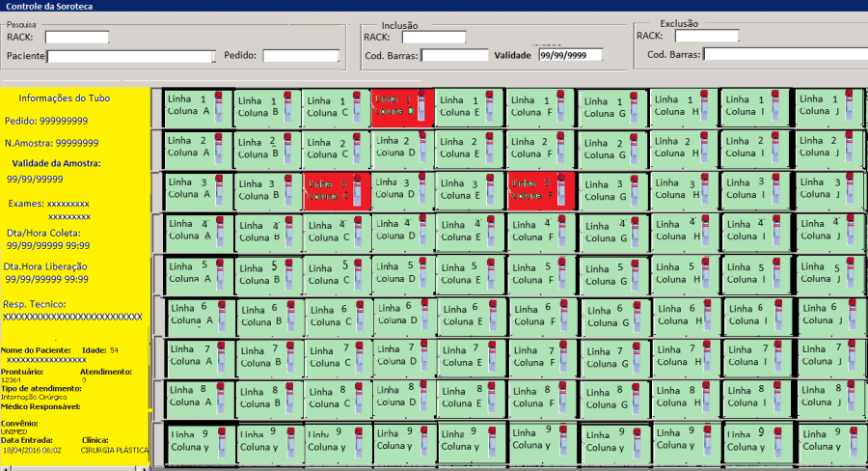Viewport: 868px width, 471px height.
Task: Click the RACK field under Inclusão
Action: [x=433, y=37]
